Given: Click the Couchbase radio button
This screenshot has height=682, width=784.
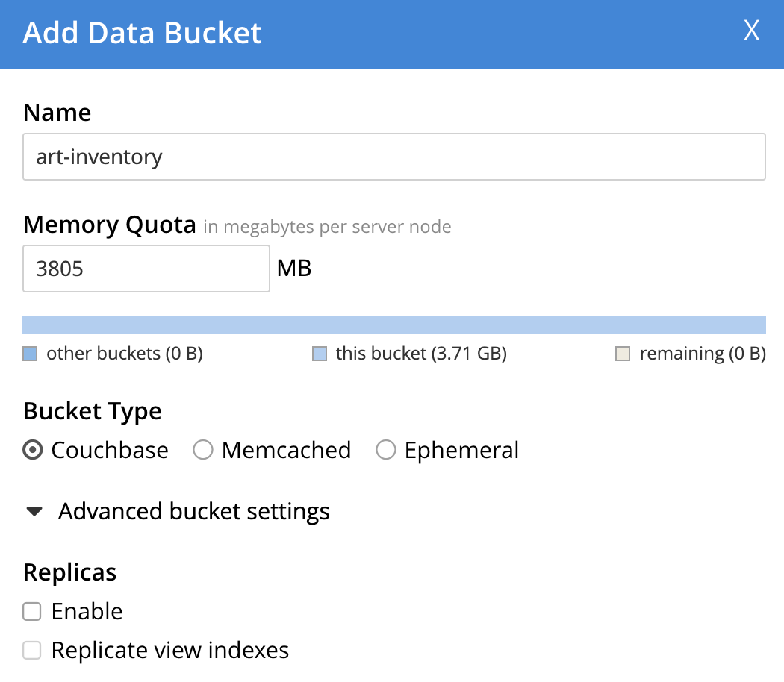Looking at the screenshot, I should click(32, 450).
